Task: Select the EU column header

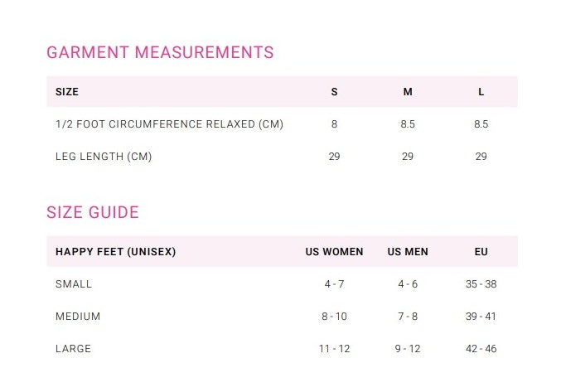Action: [481, 252]
